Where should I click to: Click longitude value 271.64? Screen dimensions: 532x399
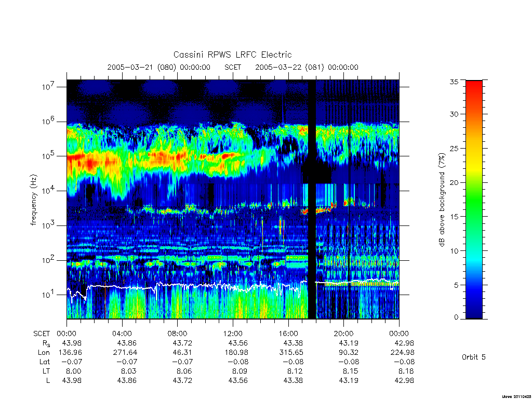pos(125,352)
